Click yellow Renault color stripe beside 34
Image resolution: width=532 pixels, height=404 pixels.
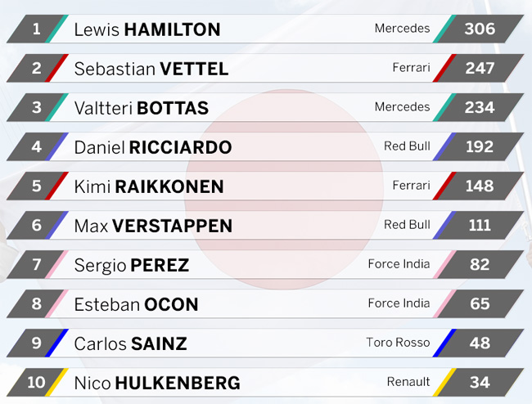[444, 382]
